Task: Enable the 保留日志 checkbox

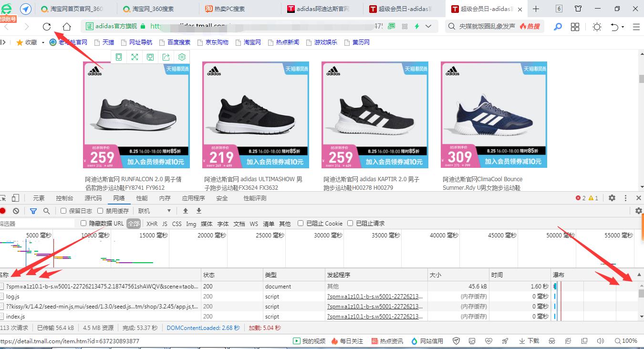Action: pos(64,210)
